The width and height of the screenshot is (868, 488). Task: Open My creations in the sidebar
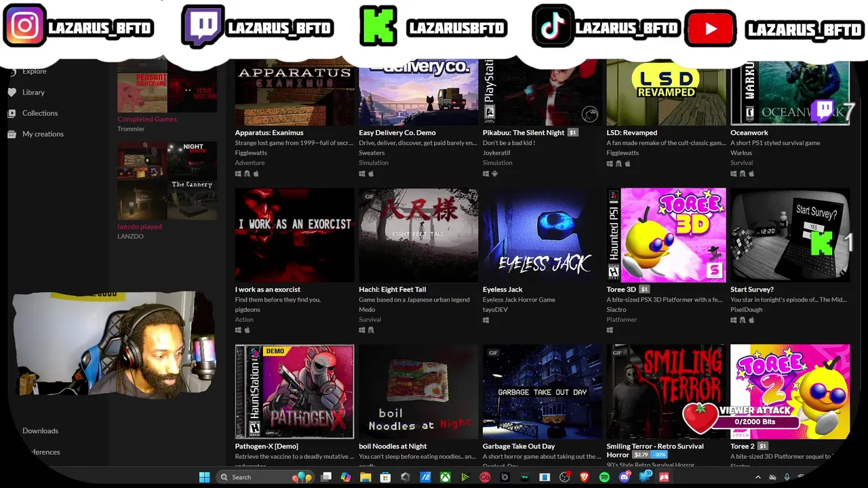point(43,134)
